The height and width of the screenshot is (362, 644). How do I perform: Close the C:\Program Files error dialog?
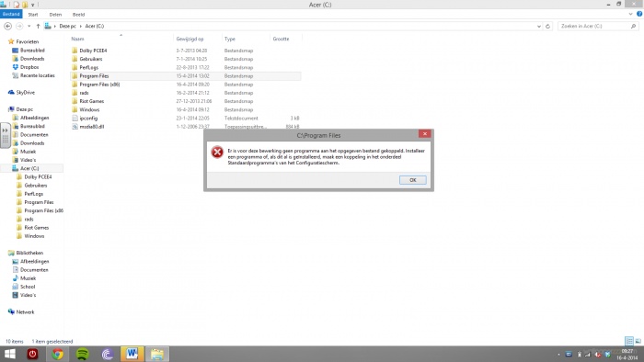425,133
